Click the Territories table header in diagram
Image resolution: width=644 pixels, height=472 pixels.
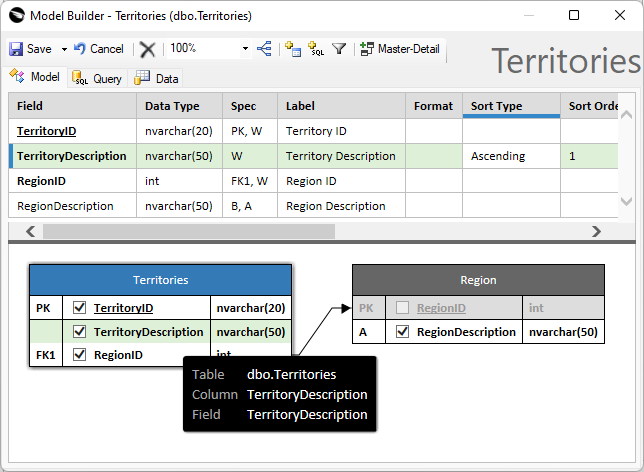(161, 280)
